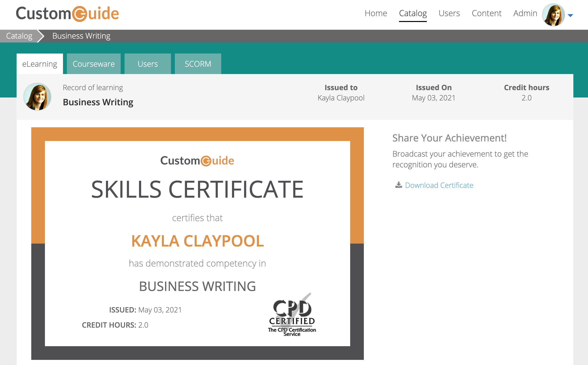Switch to the Courseware tab
This screenshot has height=365, width=588.
pos(94,64)
